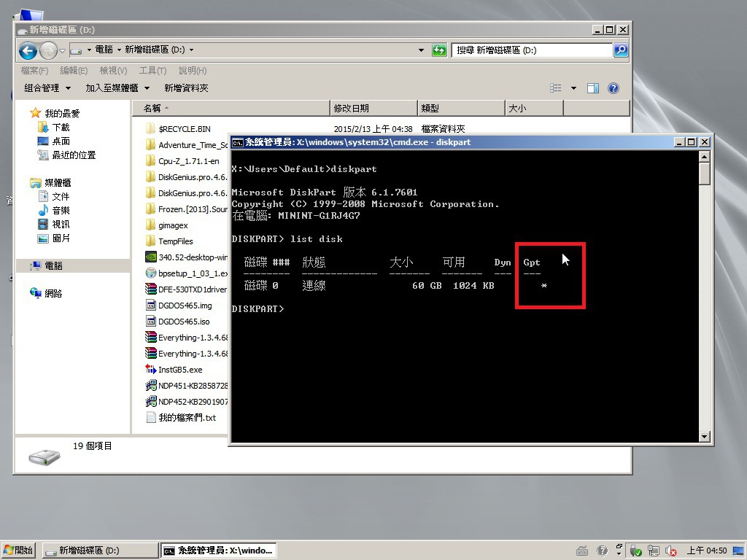747x560 pixels.
Task: Sort by 類型 column header
Action: [x=461, y=108]
